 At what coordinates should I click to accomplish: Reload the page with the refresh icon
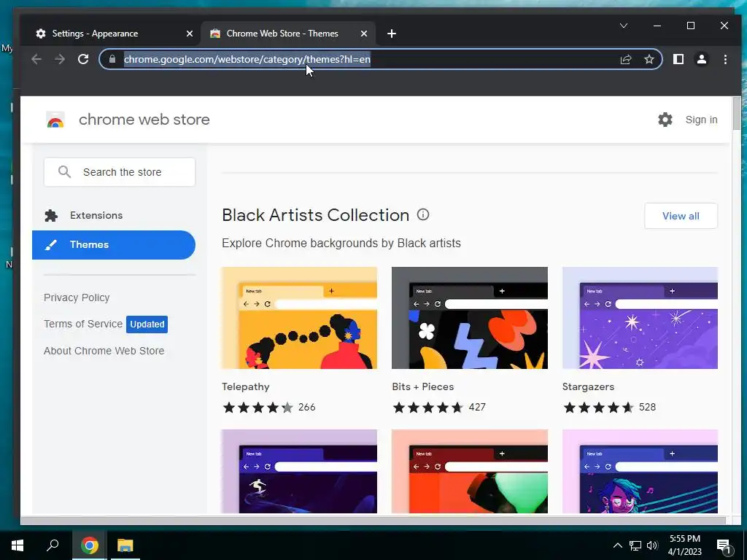point(83,59)
